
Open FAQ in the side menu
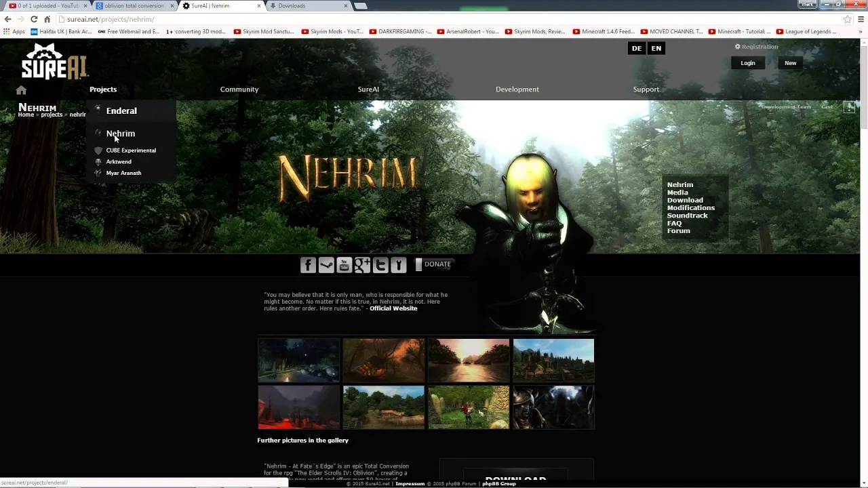click(674, 223)
